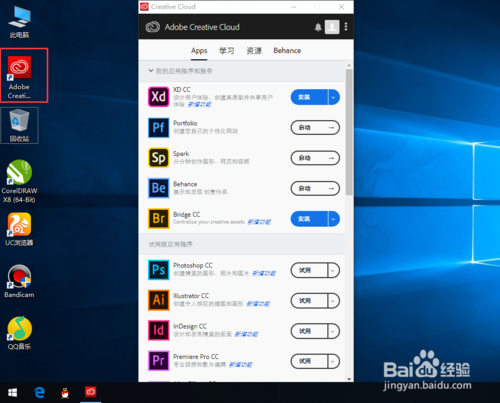Click the Adobe Creative Cloud header logo
Screen dimensions: 500x403
153,27
